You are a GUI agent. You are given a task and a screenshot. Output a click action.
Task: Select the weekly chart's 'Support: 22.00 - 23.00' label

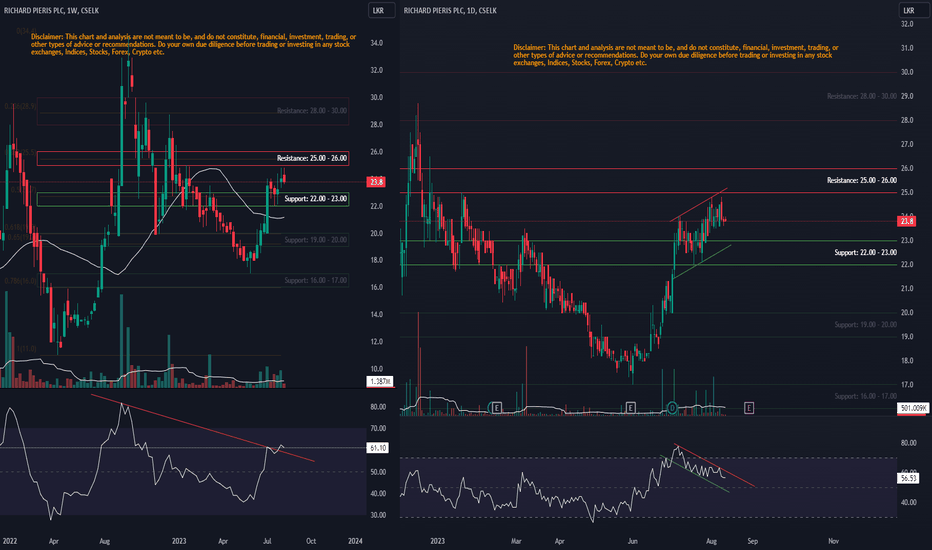tap(316, 199)
